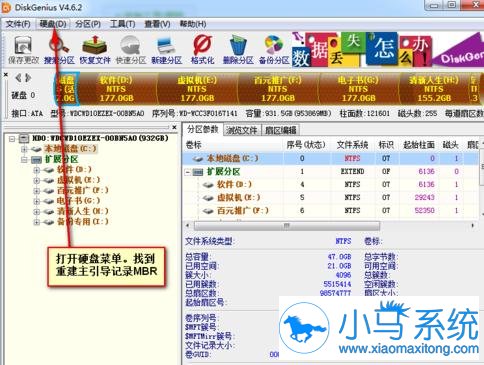Image resolution: width=484 pixels, height=365 pixels.
Task: Expand 软件(D:) node in the tree
Action: coord(36,170)
